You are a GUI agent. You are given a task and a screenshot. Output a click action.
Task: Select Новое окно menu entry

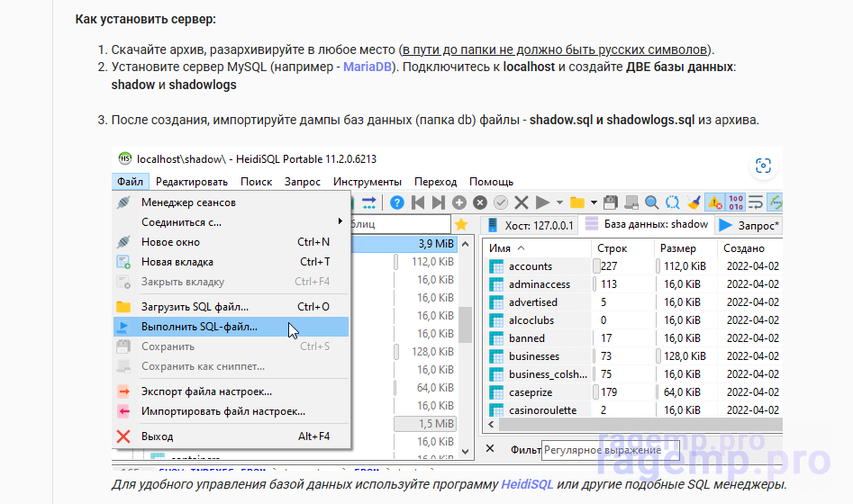(x=231, y=242)
